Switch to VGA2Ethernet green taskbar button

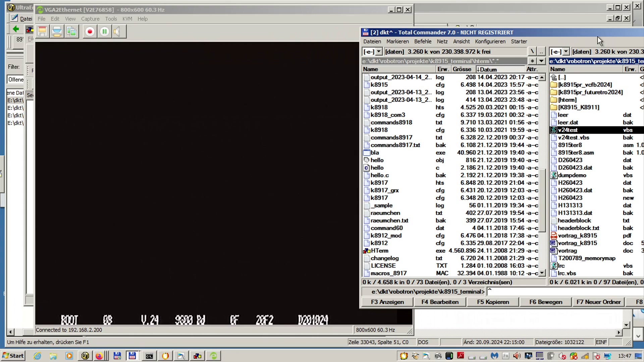[x=213, y=356]
